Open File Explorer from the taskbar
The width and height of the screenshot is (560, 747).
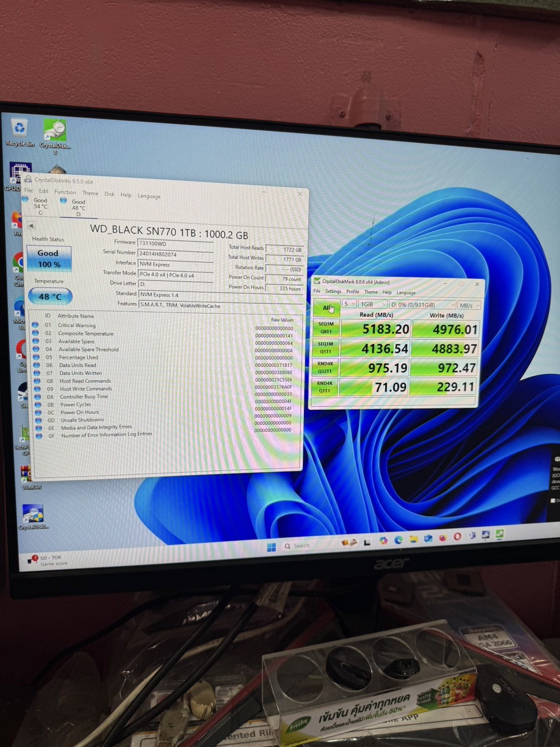pos(413,539)
